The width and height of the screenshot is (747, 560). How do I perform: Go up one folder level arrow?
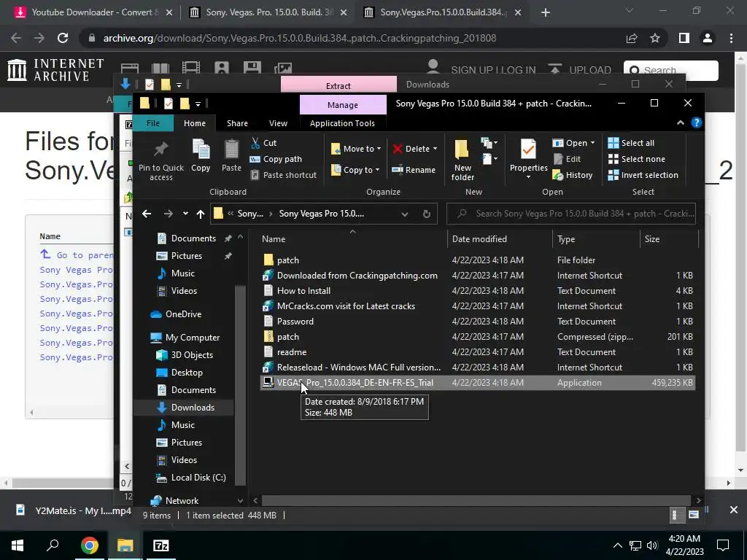coord(201,214)
